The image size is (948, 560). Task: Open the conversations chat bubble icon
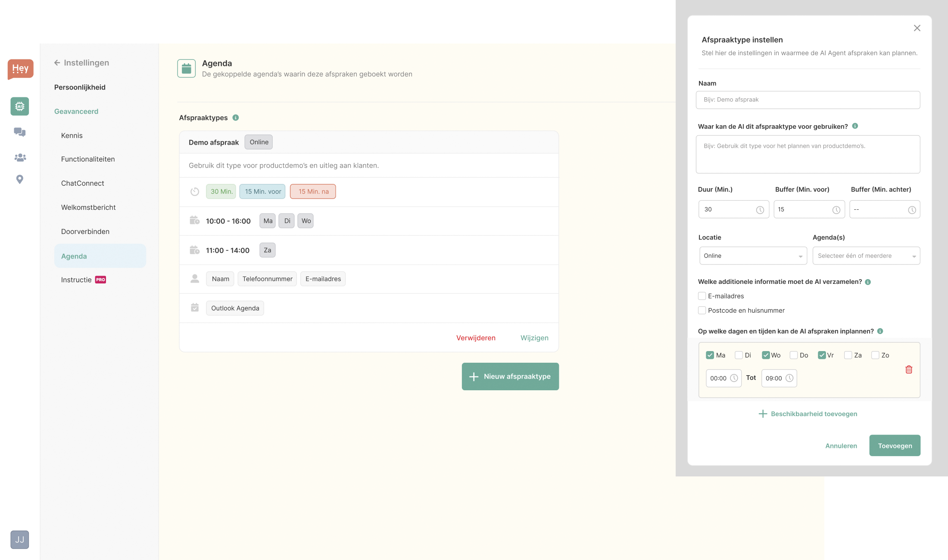pyautogui.click(x=20, y=132)
